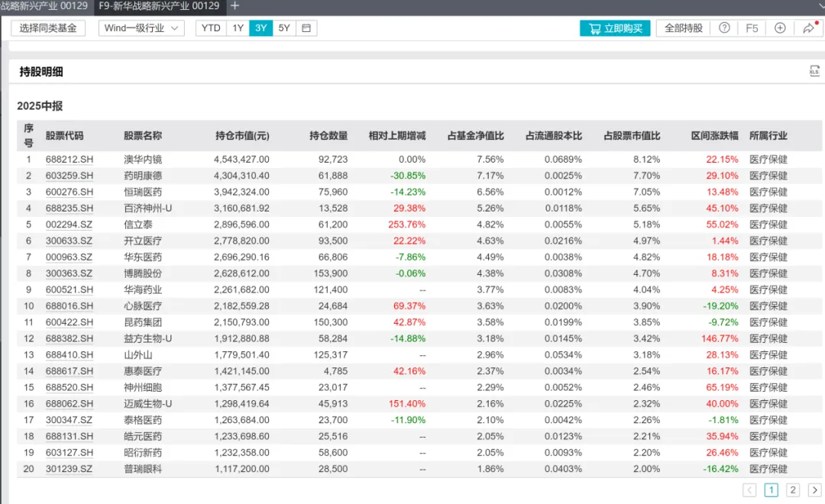Viewport: 825px width, 504px height.
Task: Click the 全部持股 button
Action: tap(684, 28)
